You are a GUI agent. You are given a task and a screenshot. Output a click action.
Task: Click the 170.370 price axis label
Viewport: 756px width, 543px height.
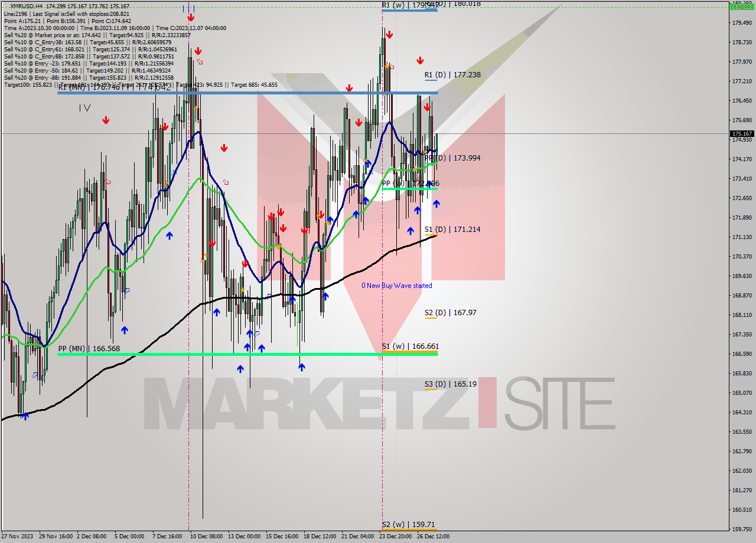coord(742,256)
